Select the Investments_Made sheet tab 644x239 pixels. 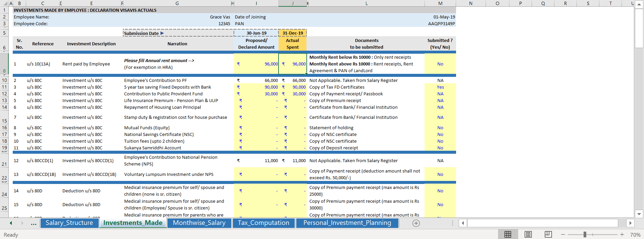tap(133, 223)
